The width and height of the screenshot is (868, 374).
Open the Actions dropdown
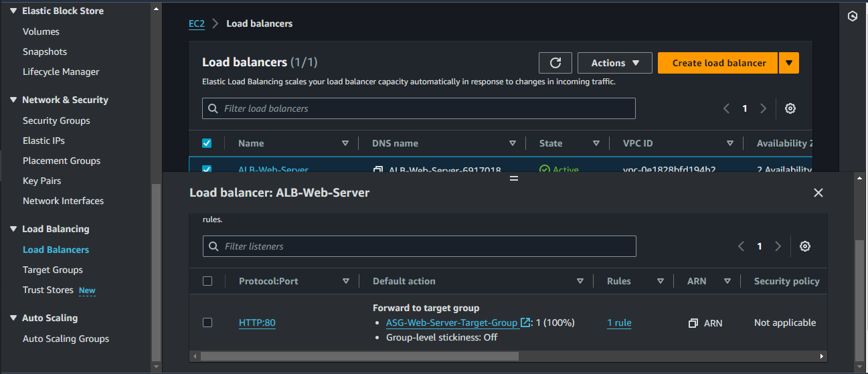pyautogui.click(x=614, y=63)
